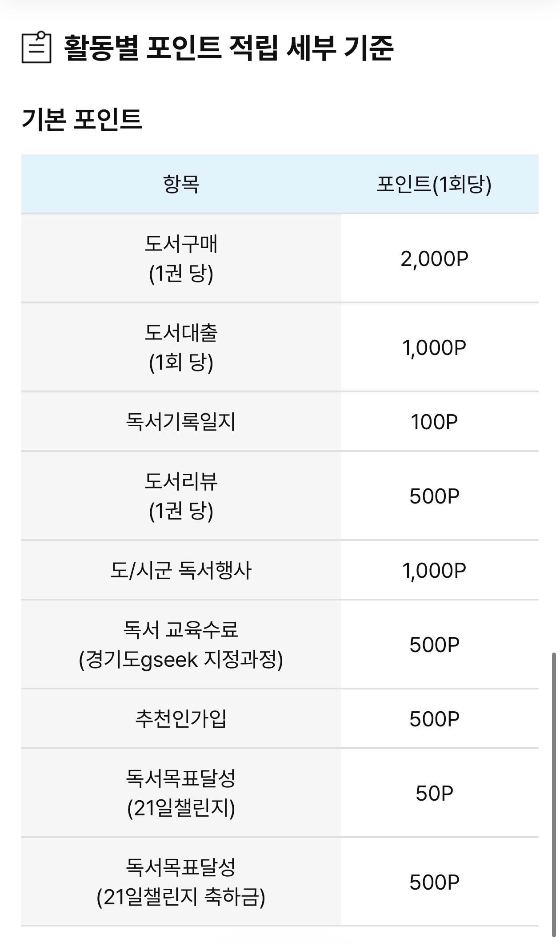Viewport: 560px width, 943px height.
Task: Select the 21일챌린지 축하금 row label
Action: pos(181,882)
